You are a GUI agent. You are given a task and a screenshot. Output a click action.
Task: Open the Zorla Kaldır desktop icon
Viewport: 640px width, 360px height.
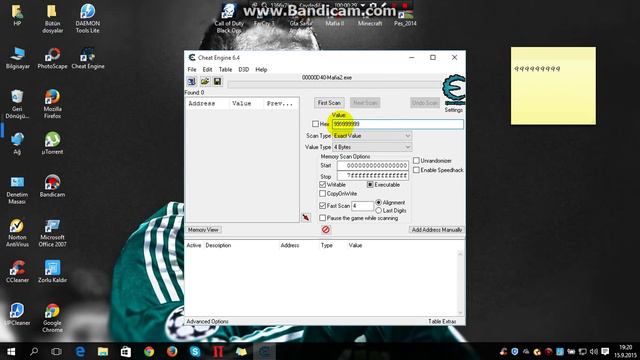pos(52,272)
